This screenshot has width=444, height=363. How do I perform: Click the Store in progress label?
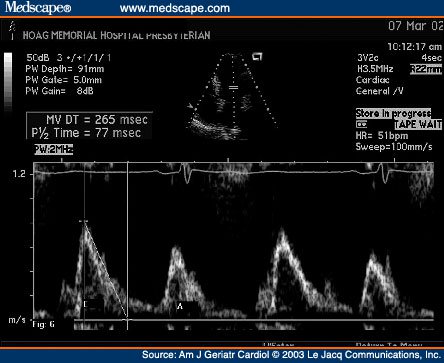point(393,113)
